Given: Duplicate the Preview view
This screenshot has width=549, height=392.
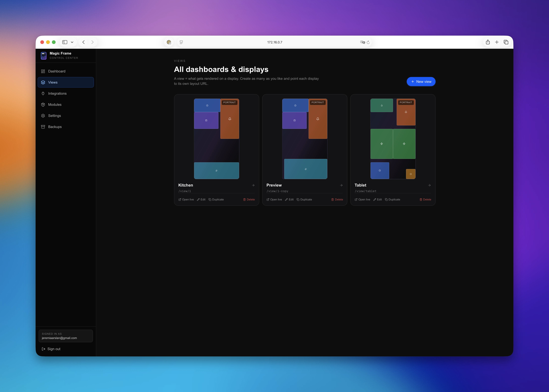Looking at the screenshot, I should 304,199.
